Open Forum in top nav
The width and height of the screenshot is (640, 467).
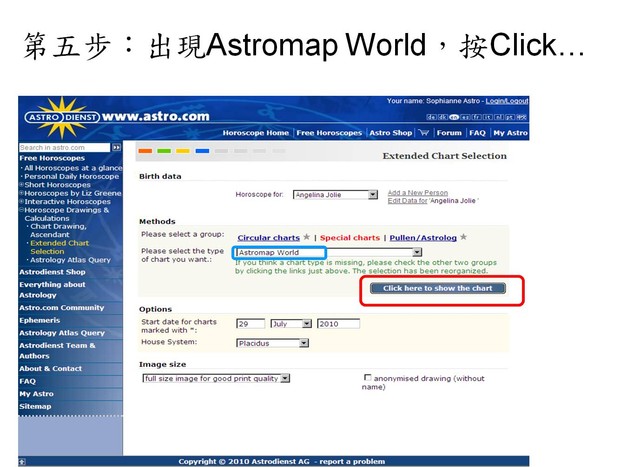point(449,133)
